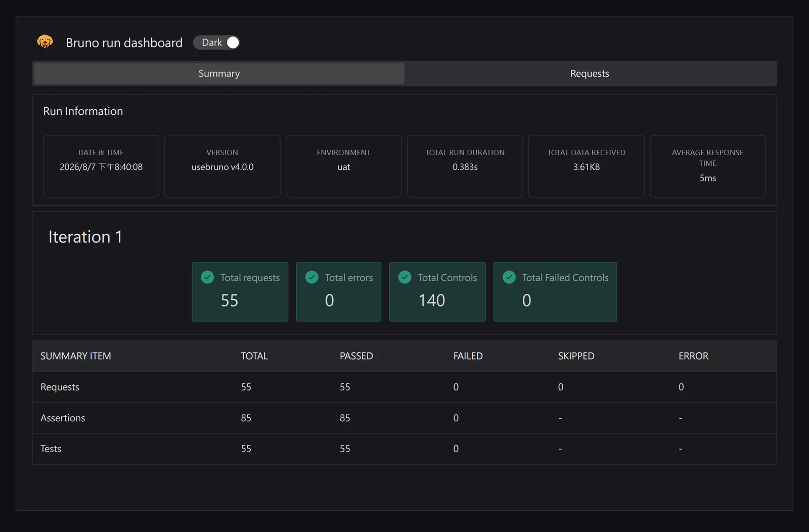Click the VERSION label

[x=222, y=152]
